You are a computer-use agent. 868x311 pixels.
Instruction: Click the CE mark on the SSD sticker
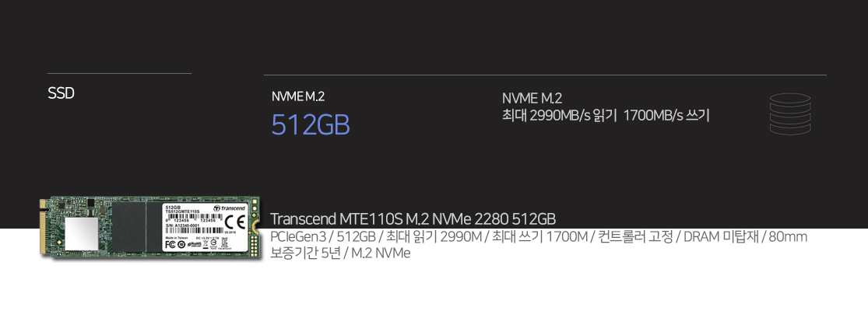pos(234,220)
